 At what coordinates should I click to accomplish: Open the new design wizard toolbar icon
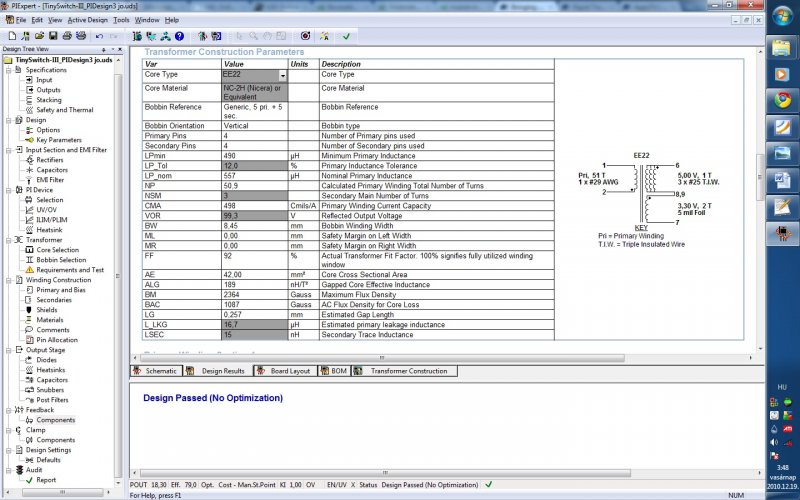point(26,36)
